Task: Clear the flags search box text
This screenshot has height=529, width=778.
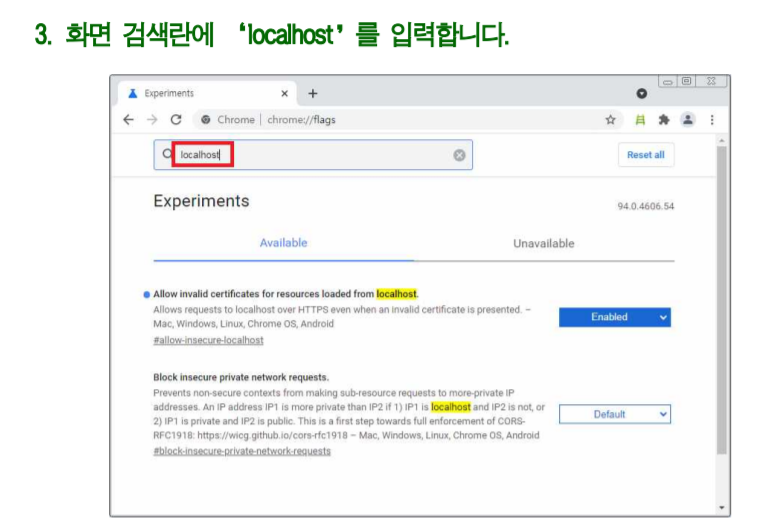Action: 459,155
